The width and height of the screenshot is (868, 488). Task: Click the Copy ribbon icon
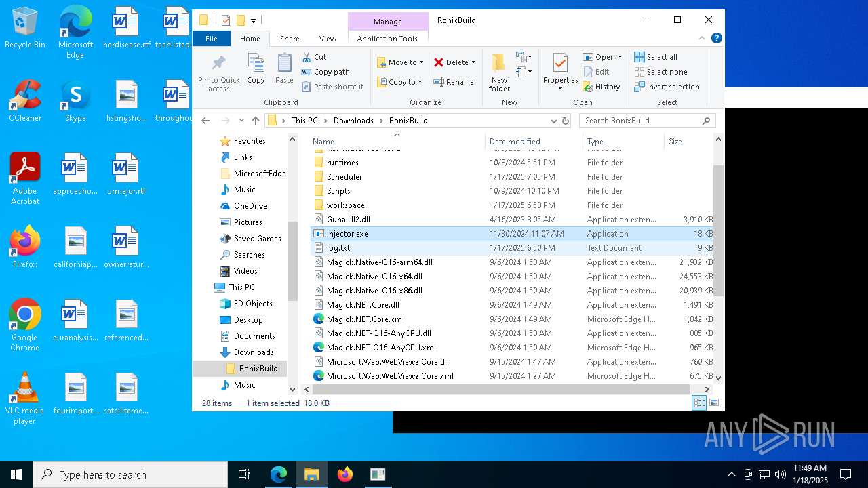pos(256,69)
